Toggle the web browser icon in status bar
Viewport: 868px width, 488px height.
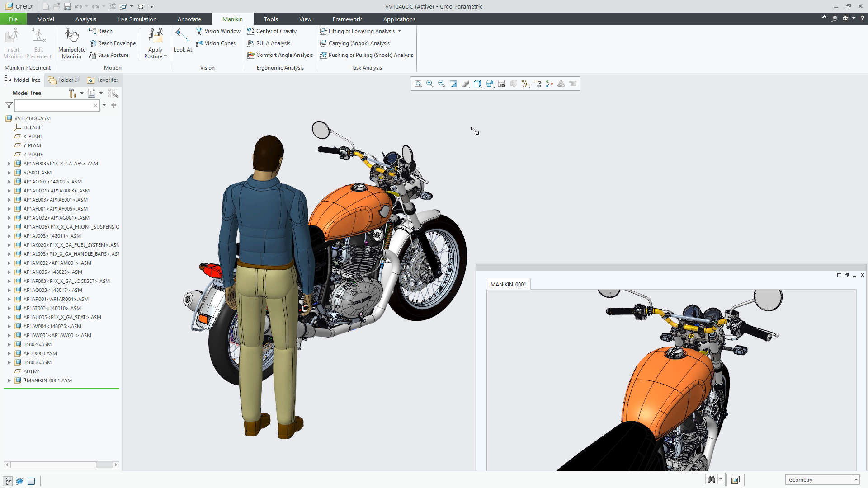click(x=19, y=481)
